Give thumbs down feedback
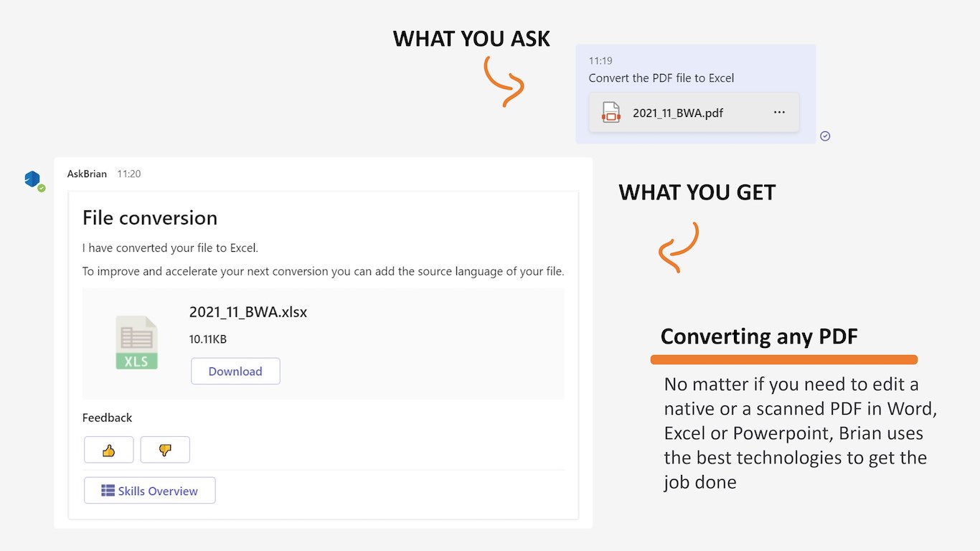Image resolution: width=980 pixels, height=551 pixels. click(165, 450)
